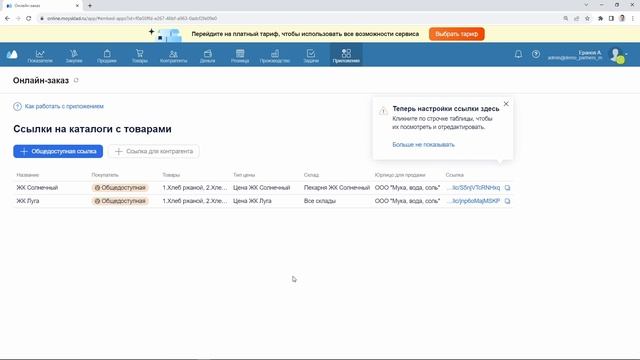Screen dimensions: 640x360
Task: Open the Chrome profile avatar
Action: tap(622, 18)
